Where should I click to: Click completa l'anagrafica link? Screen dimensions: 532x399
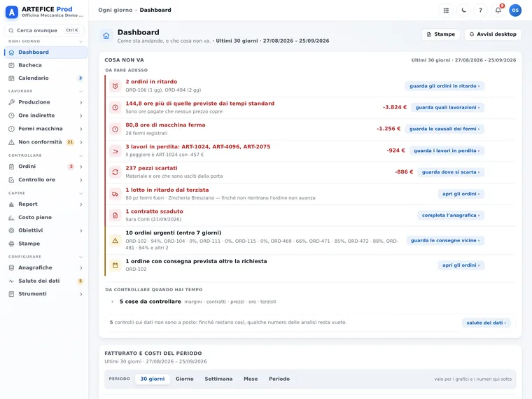[451, 216]
